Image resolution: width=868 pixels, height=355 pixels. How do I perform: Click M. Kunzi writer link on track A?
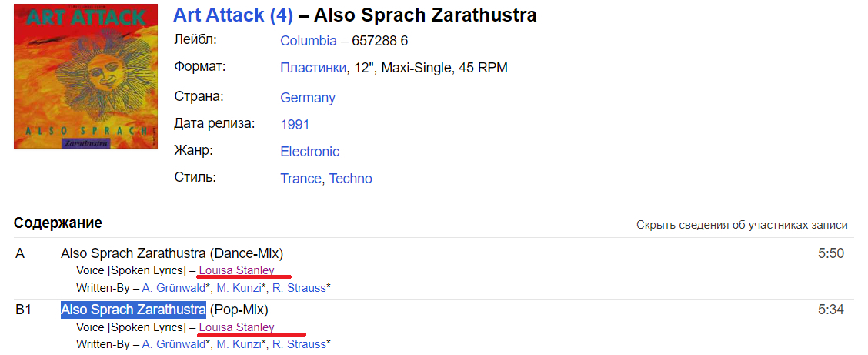(239, 288)
